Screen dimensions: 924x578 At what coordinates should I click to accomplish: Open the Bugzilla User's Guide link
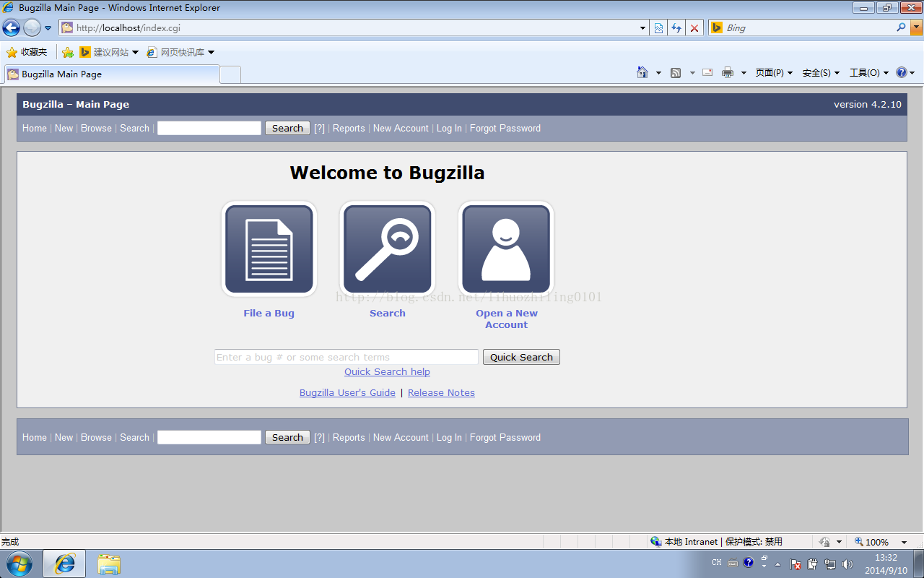(347, 392)
